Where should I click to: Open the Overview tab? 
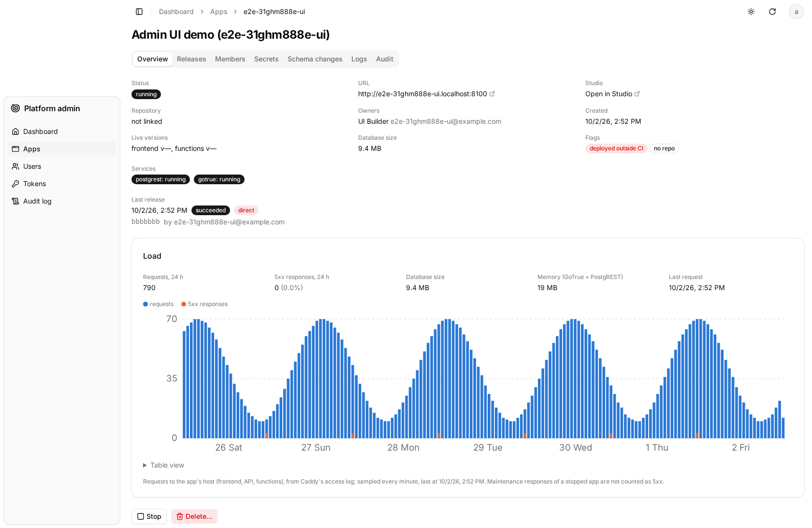153,59
